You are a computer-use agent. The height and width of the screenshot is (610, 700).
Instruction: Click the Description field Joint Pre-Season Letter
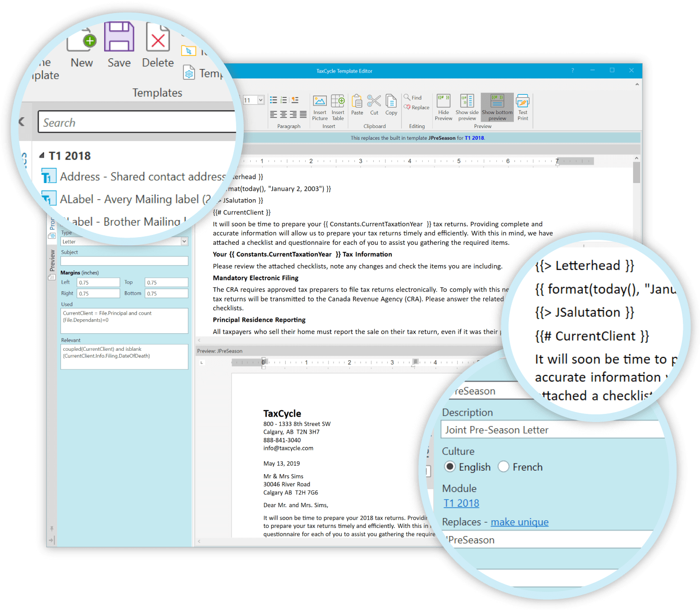552,429
